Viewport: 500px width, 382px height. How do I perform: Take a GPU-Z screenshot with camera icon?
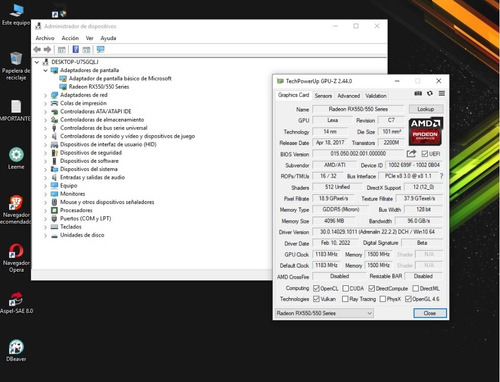click(418, 93)
